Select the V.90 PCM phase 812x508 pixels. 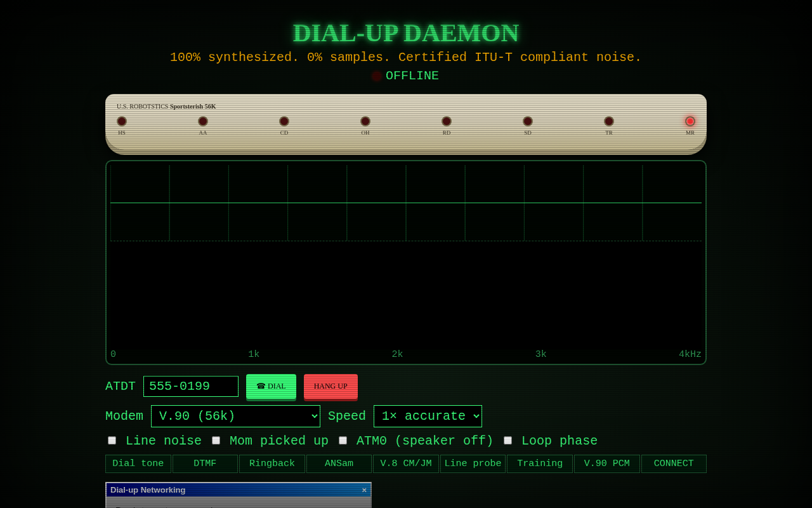pos(607,464)
